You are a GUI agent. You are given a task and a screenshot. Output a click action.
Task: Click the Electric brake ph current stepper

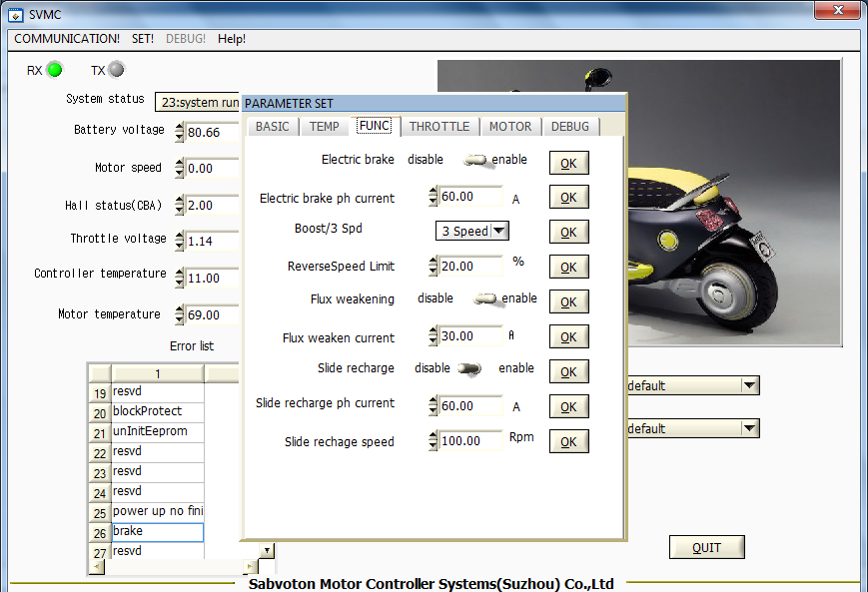[x=433, y=197]
